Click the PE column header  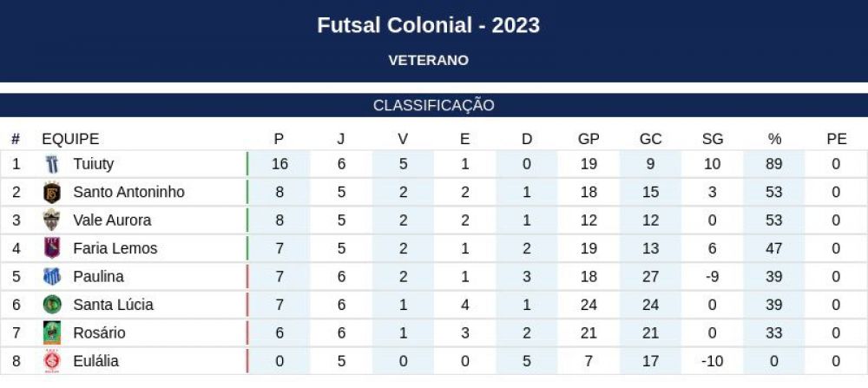(x=837, y=139)
